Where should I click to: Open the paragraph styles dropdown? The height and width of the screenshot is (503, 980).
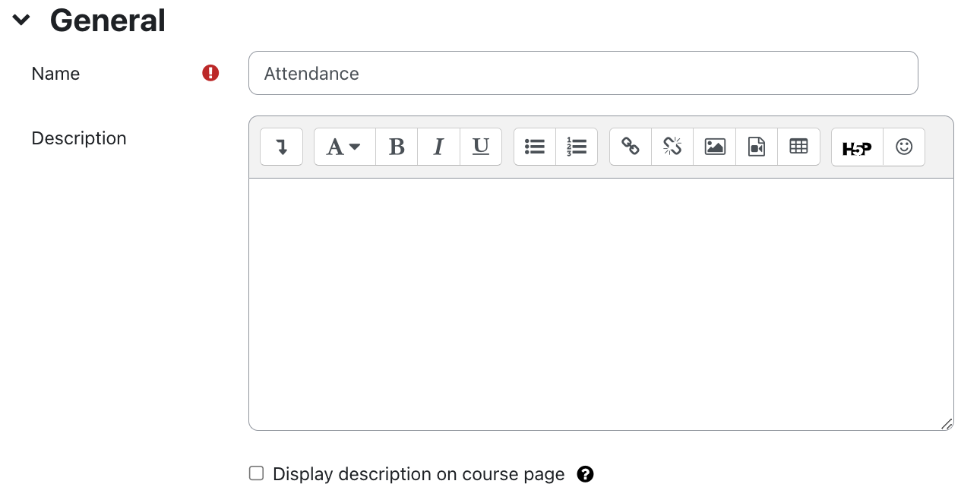343,147
